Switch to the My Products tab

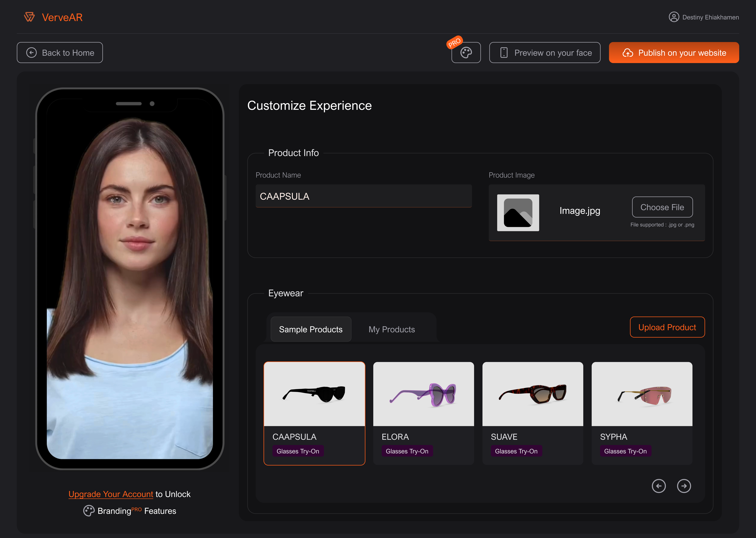pyautogui.click(x=392, y=329)
